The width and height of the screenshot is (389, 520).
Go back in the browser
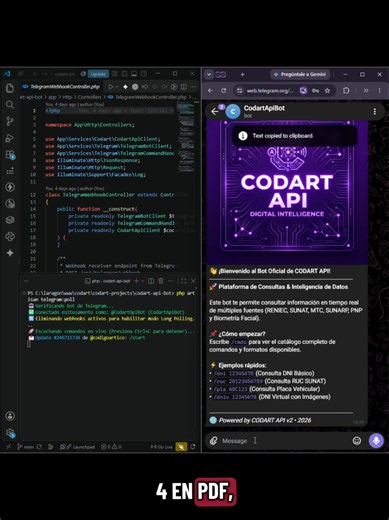coord(210,90)
